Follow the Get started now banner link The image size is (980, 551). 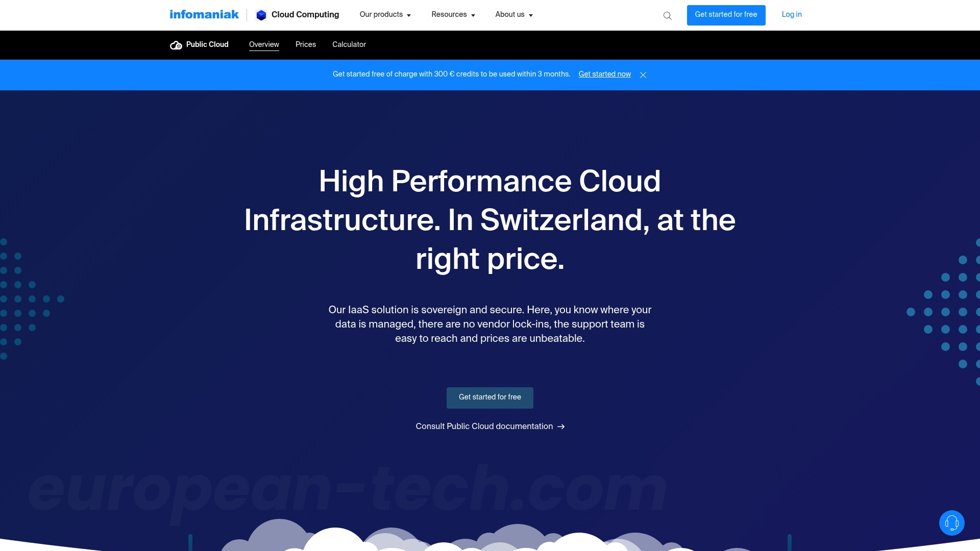pos(604,74)
